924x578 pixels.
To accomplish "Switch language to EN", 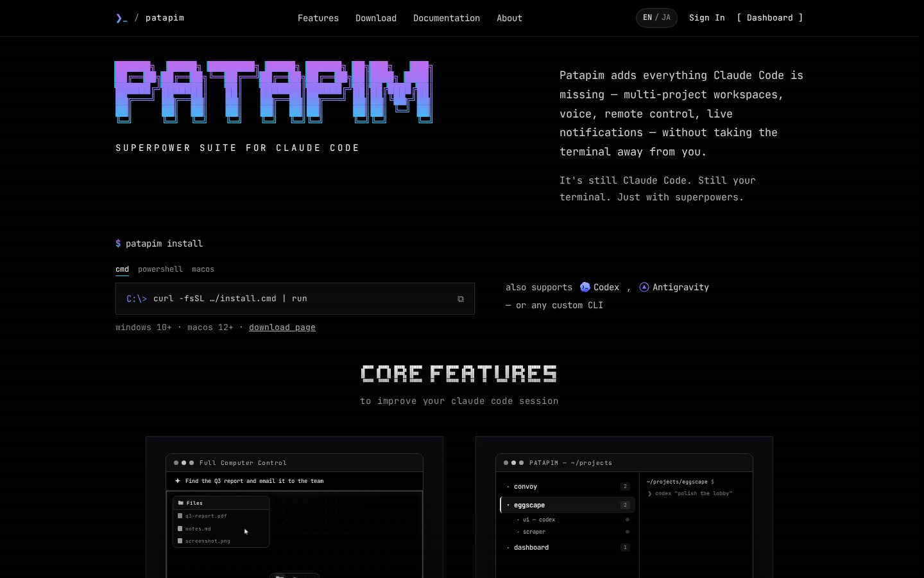I will click(647, 18).
